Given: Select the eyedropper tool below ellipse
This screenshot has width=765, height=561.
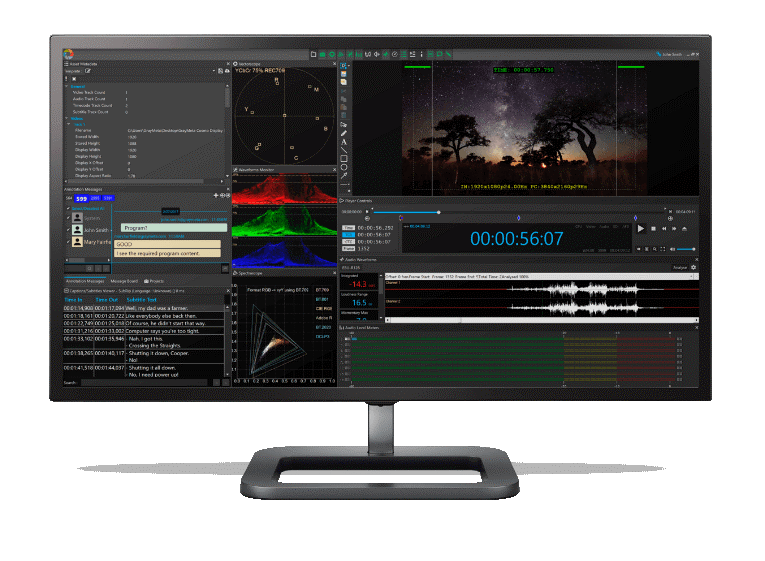Looking at the screenshot, I should pos(343,176).
